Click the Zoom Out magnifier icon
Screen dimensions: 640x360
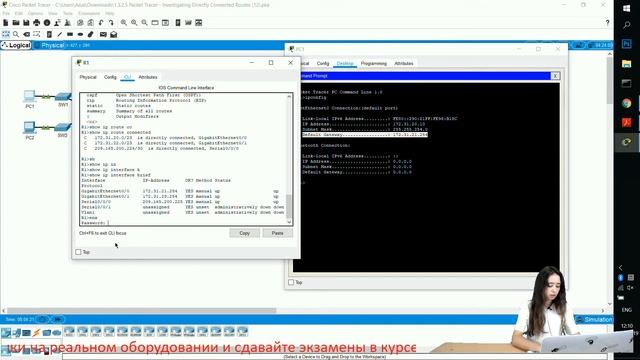[x=144, y=23]
